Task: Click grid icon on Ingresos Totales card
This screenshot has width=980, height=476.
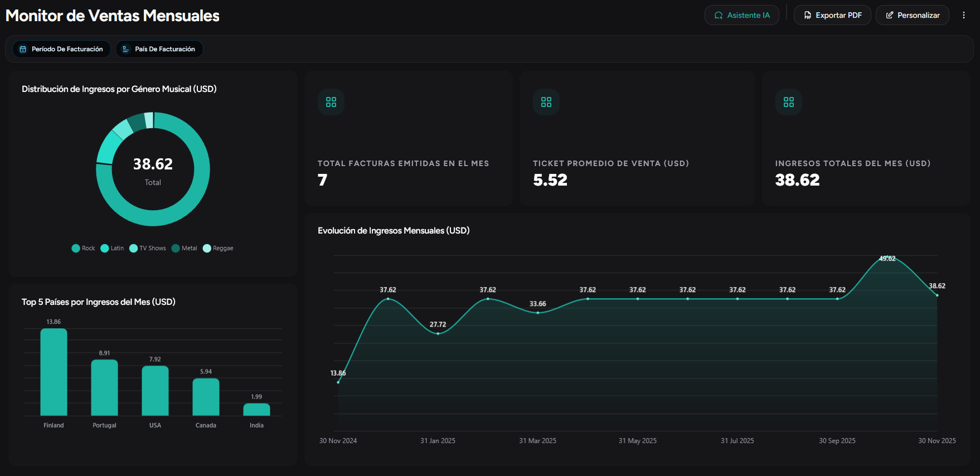Action: (x=789, y=102)
